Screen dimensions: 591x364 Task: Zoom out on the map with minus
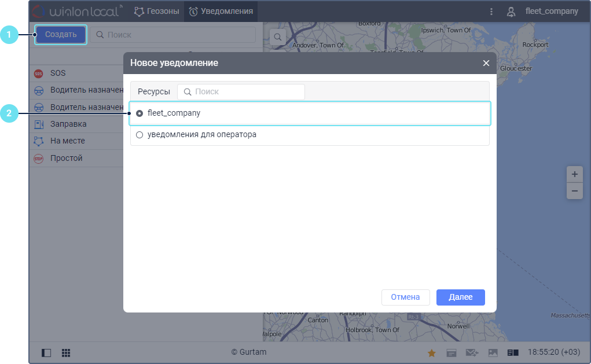[574, 190]
